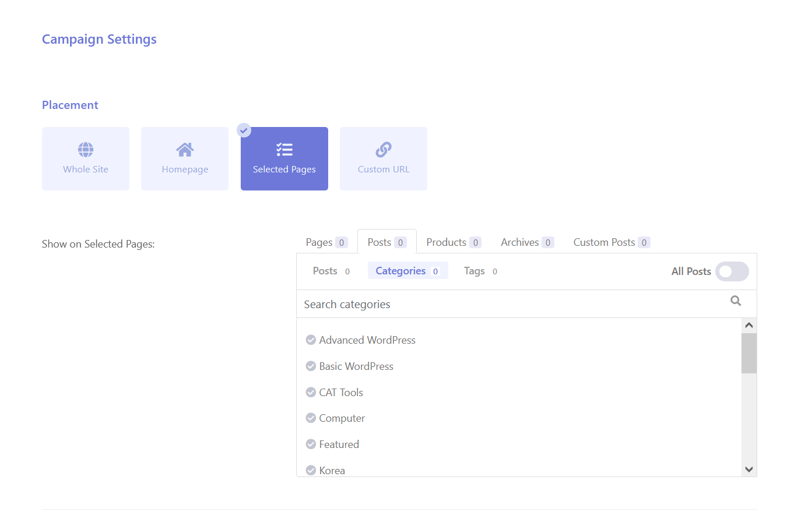This screenshot has height=526, width=812.
Task: Focus the Search categories field
Action: click(526, 304)
